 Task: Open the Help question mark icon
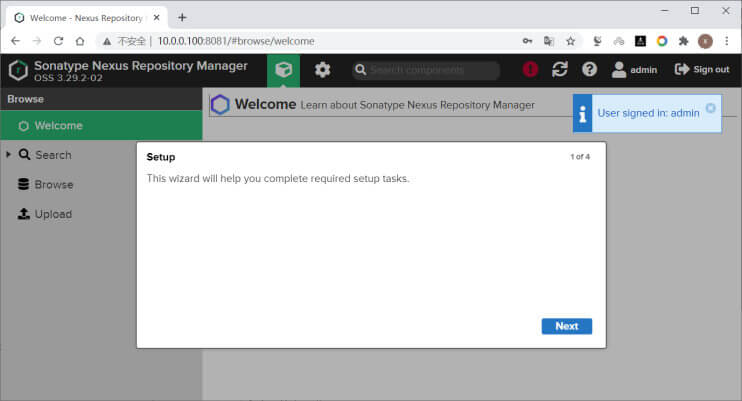589,70
